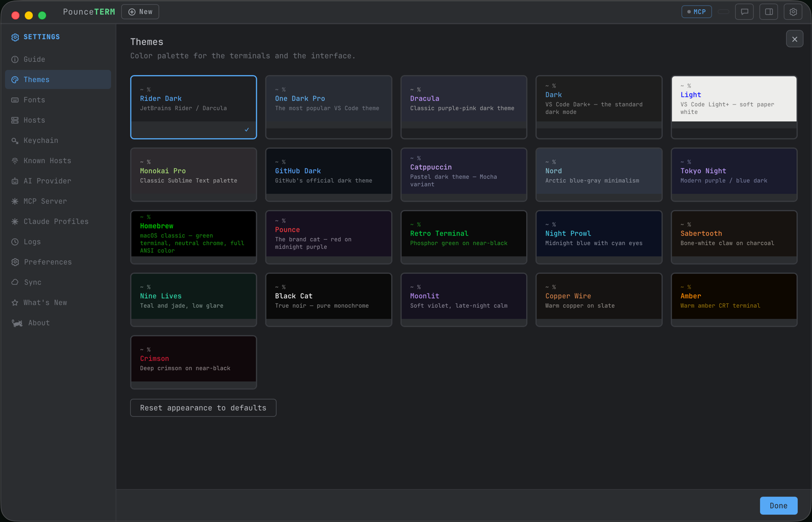Viewport: 812px width, 522px height.
Task: Click the MCP Server asterisk icon
Action: 15,202
